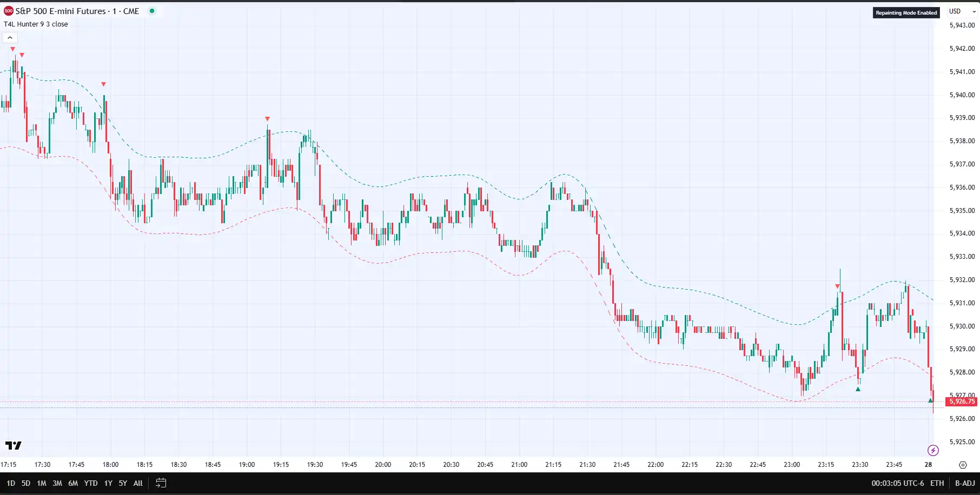Screen dimensions: 980x495
Task: Collapse the indicator legend chevron
Action: pyautogui.click(x=10, y=38)
